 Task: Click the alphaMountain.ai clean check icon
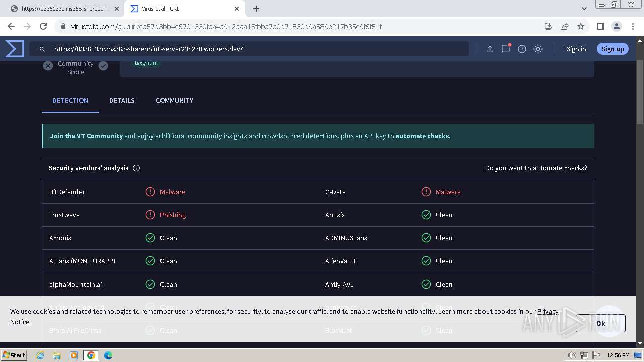tap(150, 284)
